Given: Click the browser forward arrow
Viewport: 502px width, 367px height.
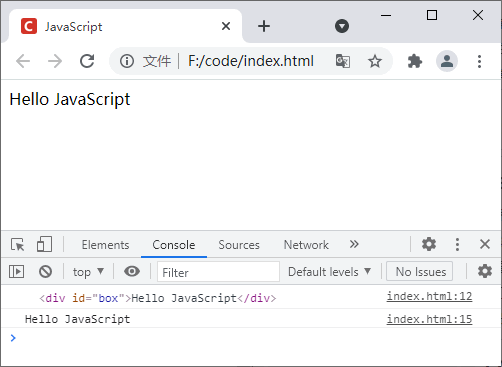Looking at the screenshot, I should click(x=55, y=61).
